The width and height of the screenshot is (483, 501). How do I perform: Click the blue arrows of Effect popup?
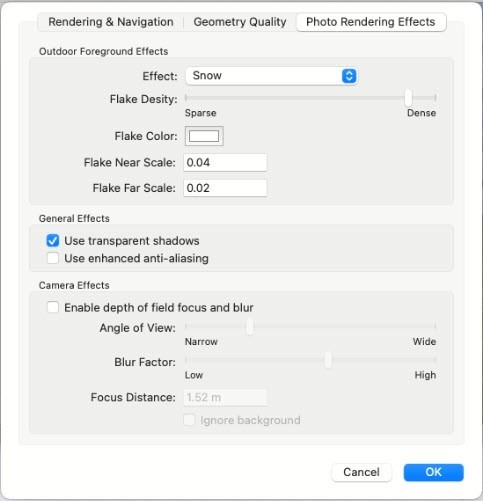[349, 76]
